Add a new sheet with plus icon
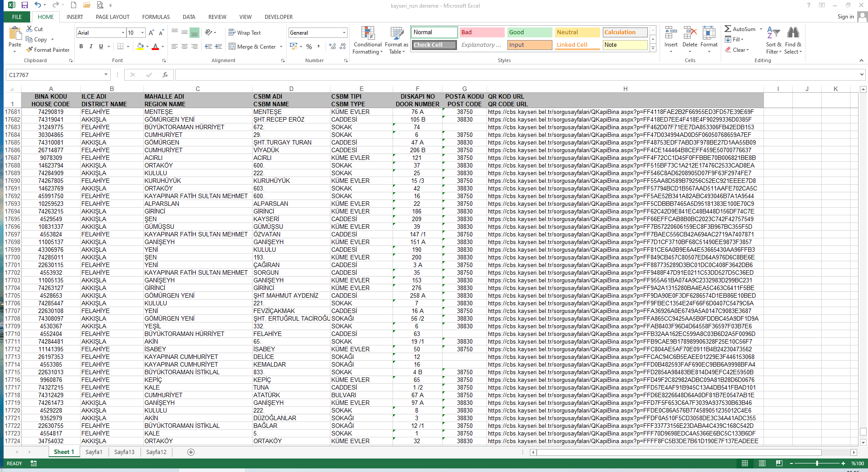868x472 pixels. [191, 452]
